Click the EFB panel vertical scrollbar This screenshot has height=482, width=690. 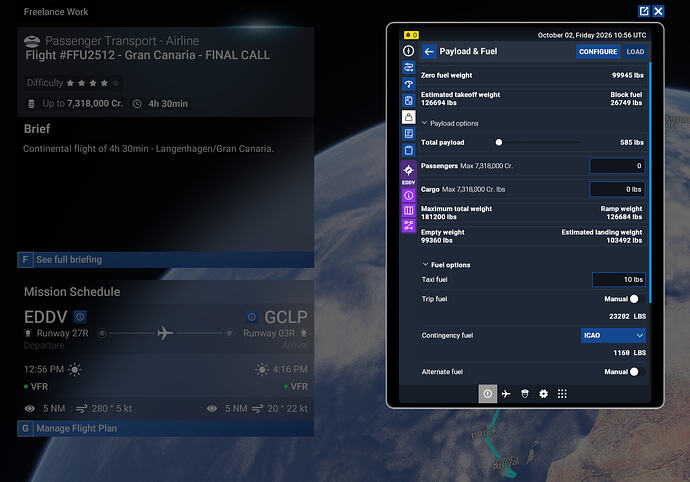(x=650, y=182)
